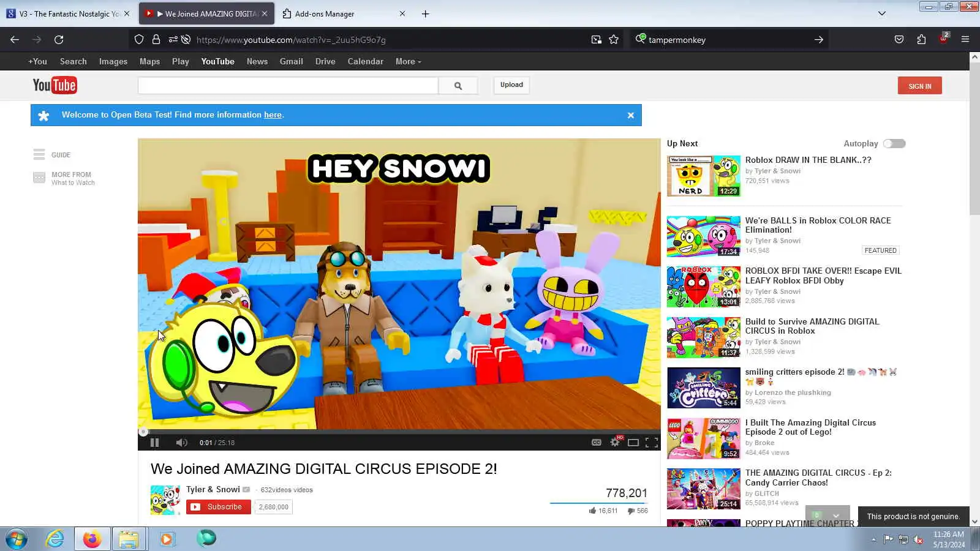This screenshot has width=980, height=551.
Task: Open the player settings gear
Action: (615, 442)
